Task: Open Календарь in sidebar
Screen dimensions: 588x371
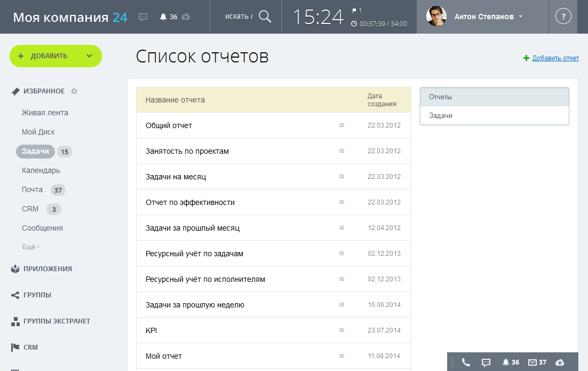Action: click(41, 170)
